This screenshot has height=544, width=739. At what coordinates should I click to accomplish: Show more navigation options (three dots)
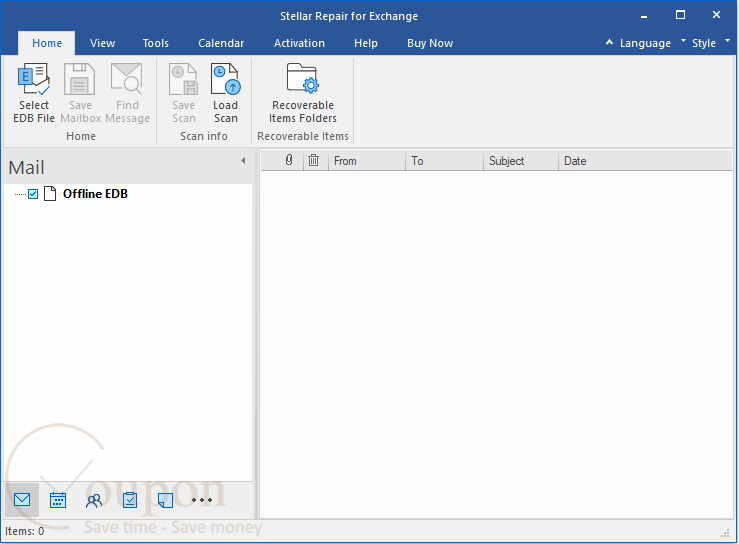pos(202,500)
